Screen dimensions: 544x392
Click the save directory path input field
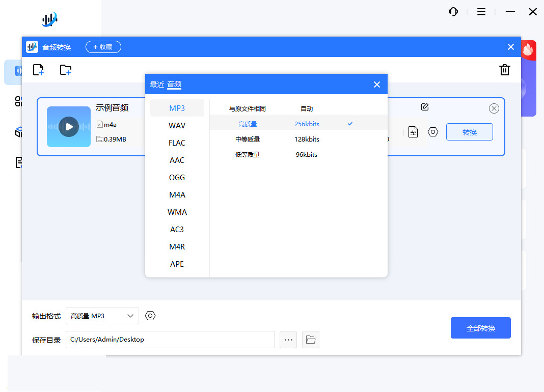(x=170, y=339)
